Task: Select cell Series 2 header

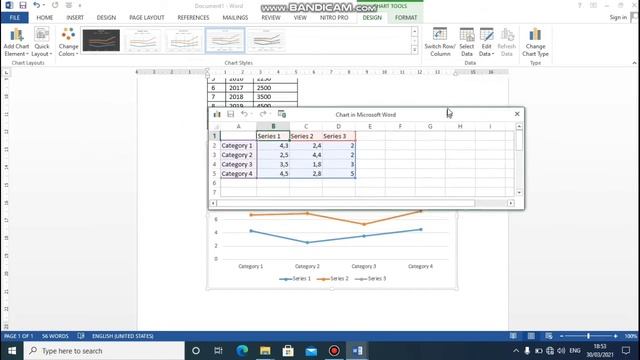Action: 306,136
